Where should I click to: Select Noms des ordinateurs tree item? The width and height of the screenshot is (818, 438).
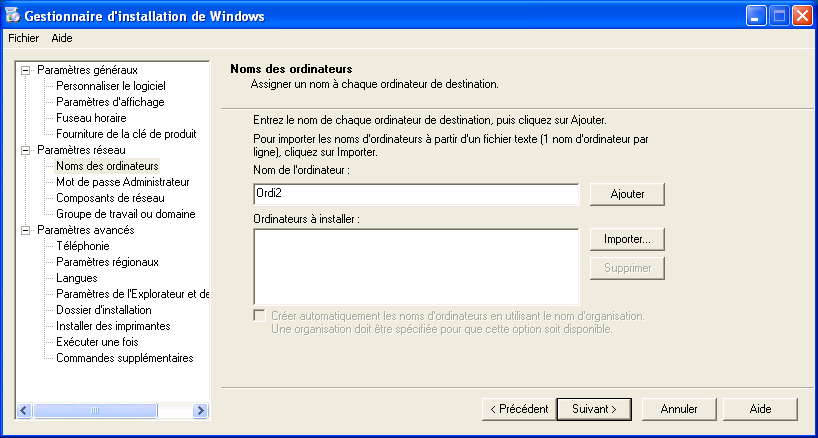(x=107, y=166)
